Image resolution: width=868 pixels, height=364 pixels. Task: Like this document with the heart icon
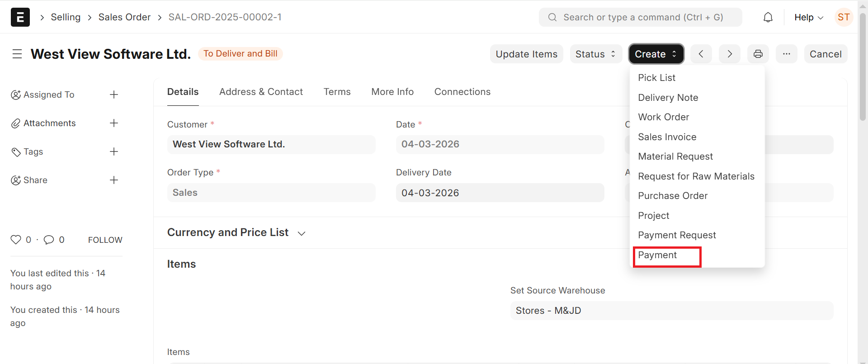coord(16,240)
